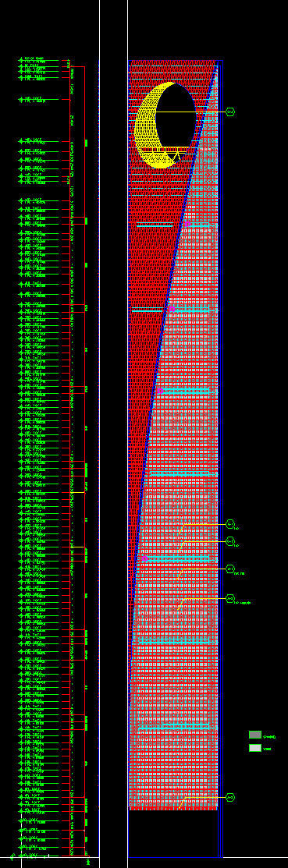Screen dimensions: 288x868
Task: Click the green marker symbol at bottom-left corner
Action: (x=12, y=857)
